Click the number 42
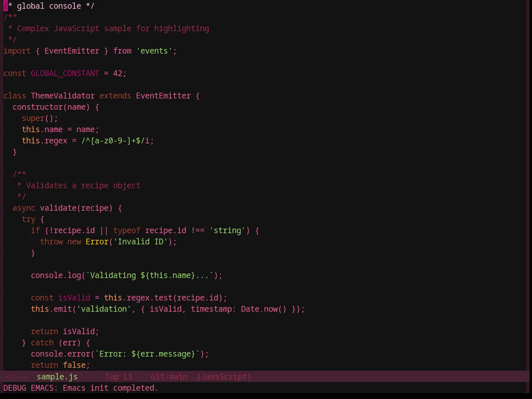The height and width of the screenshot is (399, 532). click(x=118, y=73)
